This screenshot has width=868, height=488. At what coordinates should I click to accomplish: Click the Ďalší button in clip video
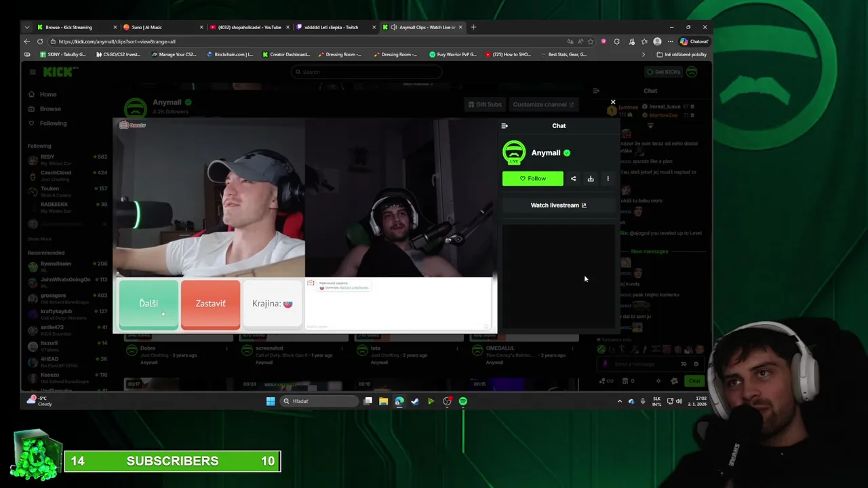149,304
